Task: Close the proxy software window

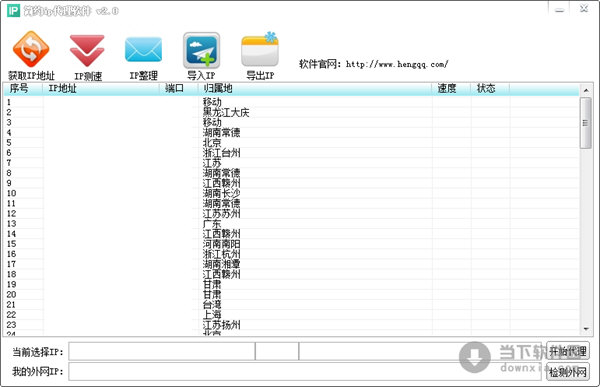Action: click(x=584, y=9)
